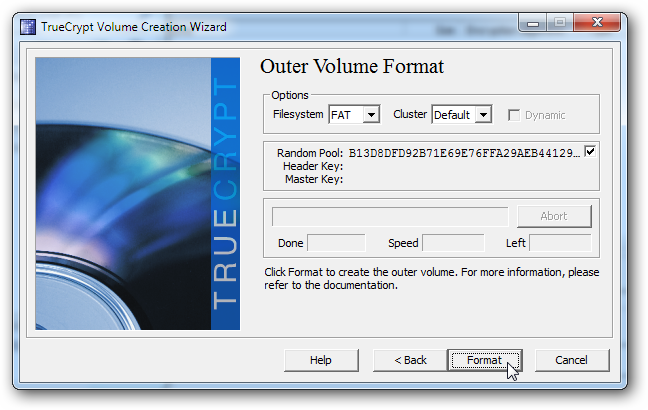Viewport: 648px width, 410px height.
Task: Click the TrueCrypt title bar app icon
Action: point(28,27)
